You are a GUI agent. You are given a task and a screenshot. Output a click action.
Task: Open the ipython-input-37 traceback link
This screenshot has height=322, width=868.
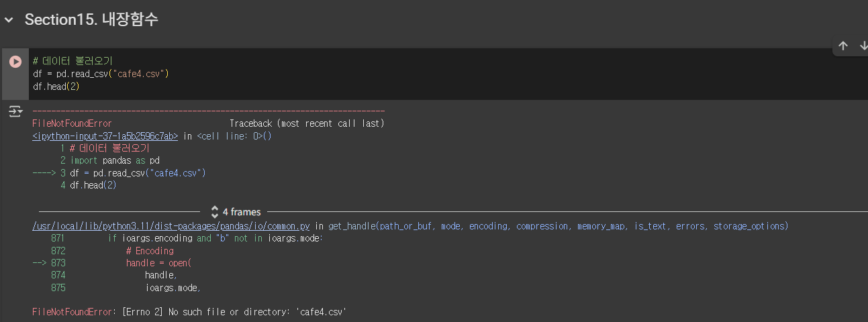105,136
